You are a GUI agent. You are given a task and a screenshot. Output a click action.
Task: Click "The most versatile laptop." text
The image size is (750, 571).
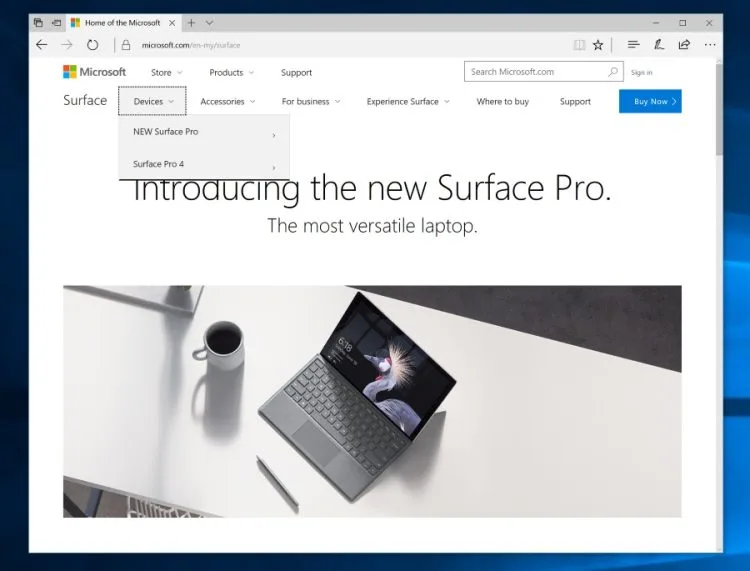372,226
